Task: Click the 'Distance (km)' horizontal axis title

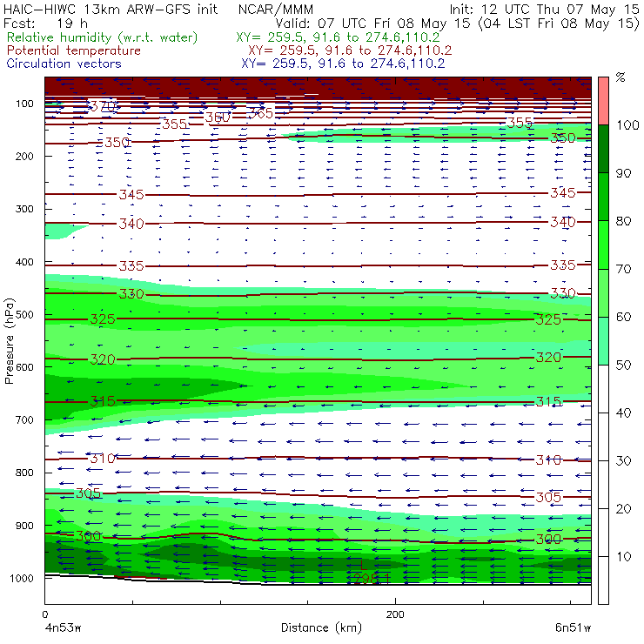Action: coord(322,627)
